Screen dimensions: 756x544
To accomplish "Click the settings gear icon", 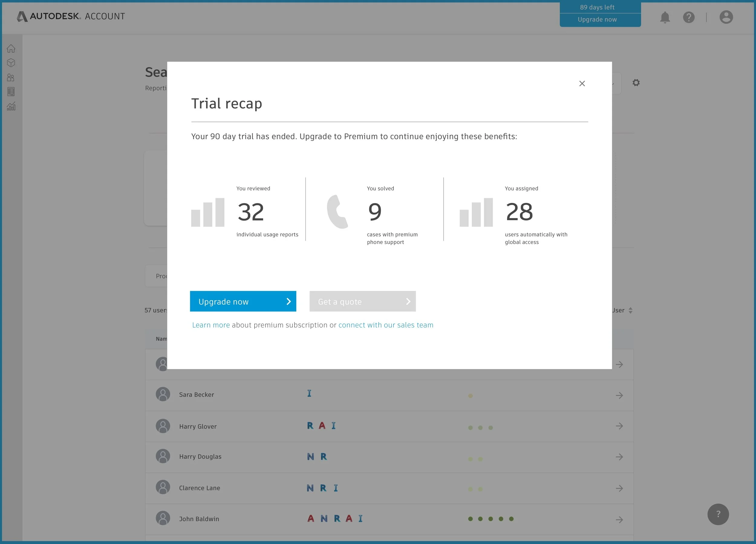I will tap(636, 83).
